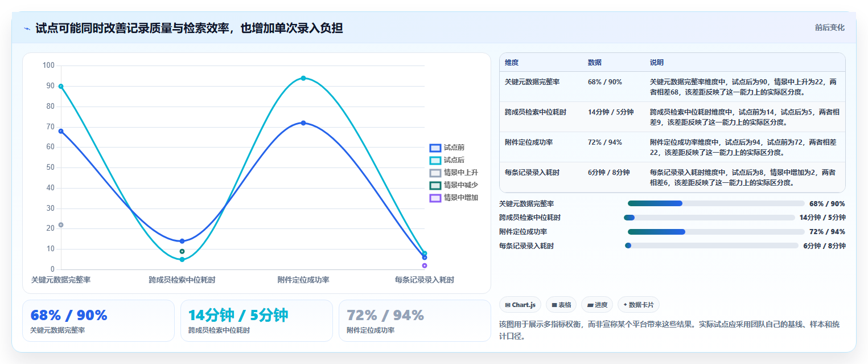The width and height of the screenshot is (868, 364).
Task: Click the 试点后 point at 90 on chart
Action: [61, 87]
